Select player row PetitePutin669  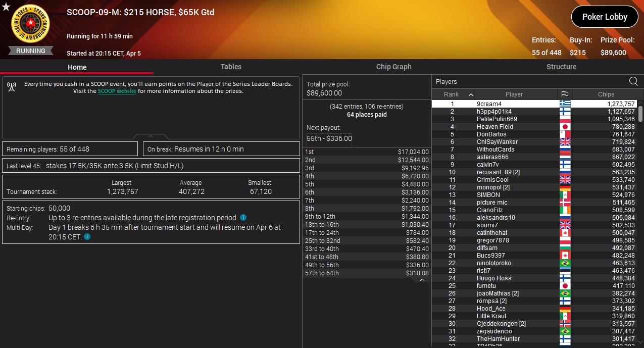(x=534, y=119)
